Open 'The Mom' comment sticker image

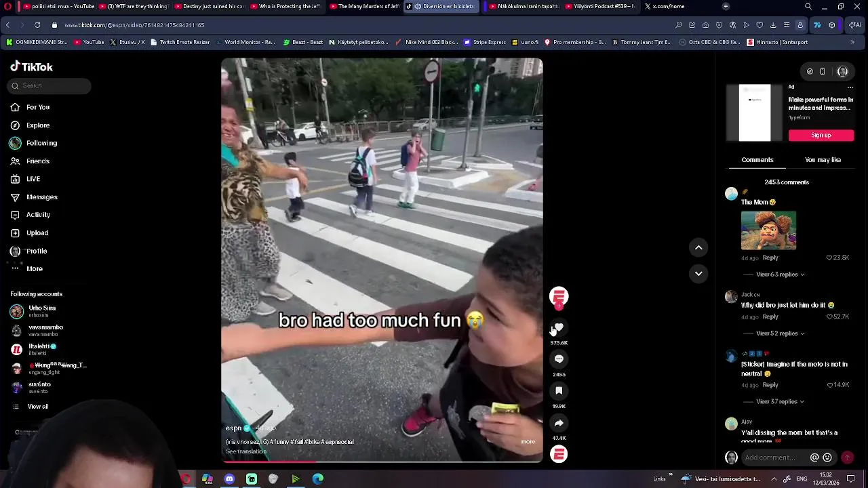coord(768,230)
